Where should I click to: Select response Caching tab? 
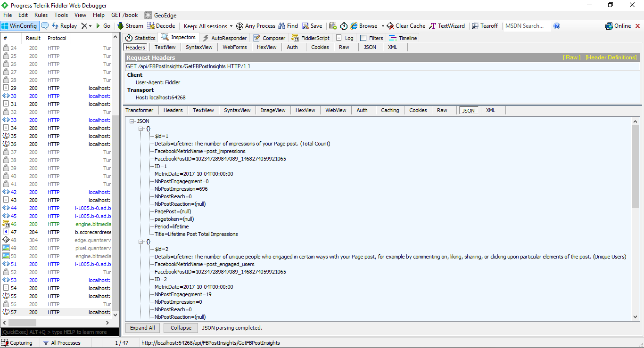tap(390, 110)
